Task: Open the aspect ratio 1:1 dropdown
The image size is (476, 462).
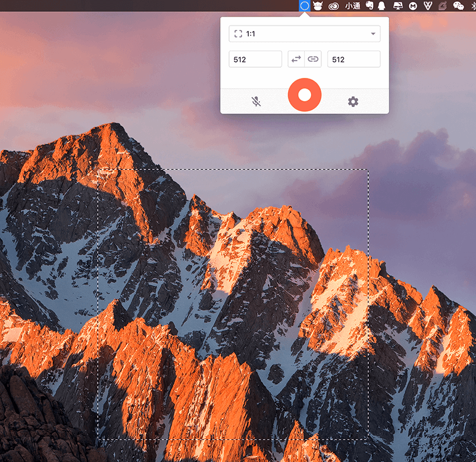Action: (305, 34)
